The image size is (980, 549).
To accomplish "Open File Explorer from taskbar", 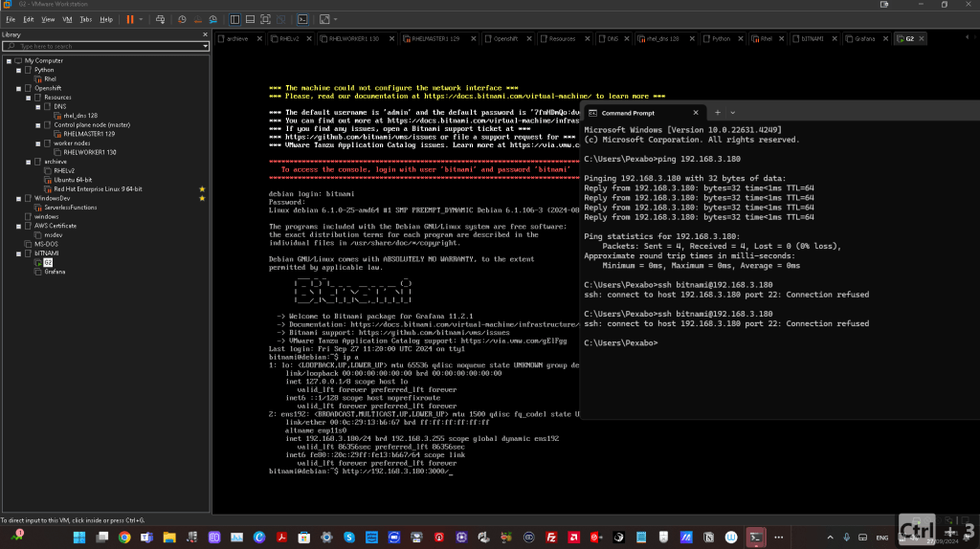I will click(x=169, y=538).
